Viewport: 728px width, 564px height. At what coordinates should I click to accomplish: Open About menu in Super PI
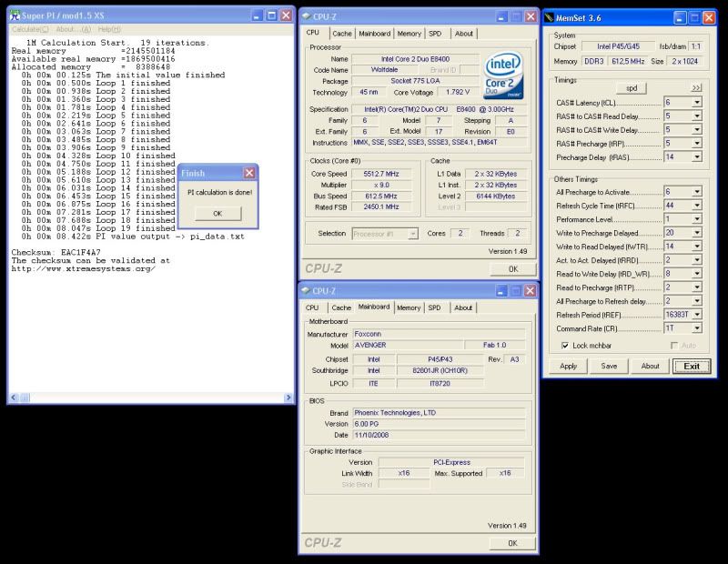point(73,29)
